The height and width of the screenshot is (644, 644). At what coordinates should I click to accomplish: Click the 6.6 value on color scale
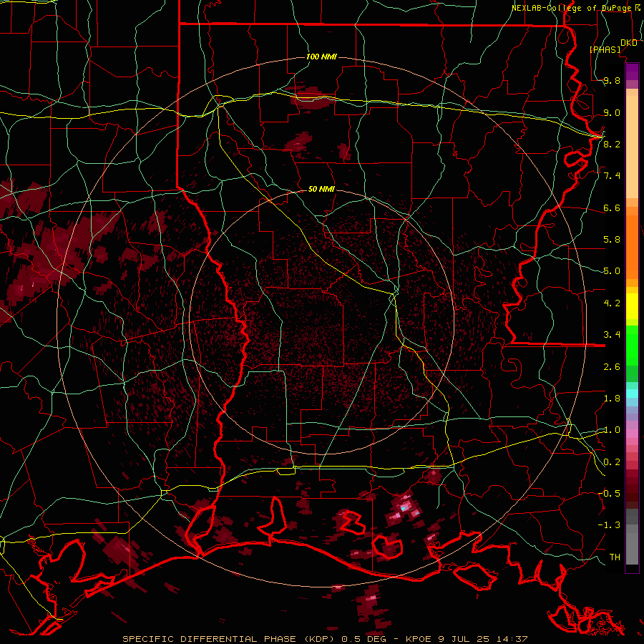click(612, 208)
